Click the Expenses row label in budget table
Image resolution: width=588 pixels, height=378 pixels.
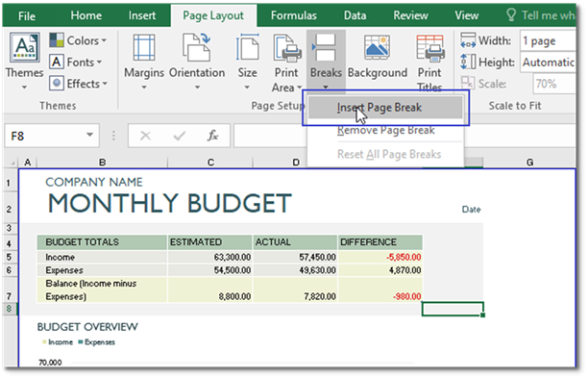(x=64, y=270)
